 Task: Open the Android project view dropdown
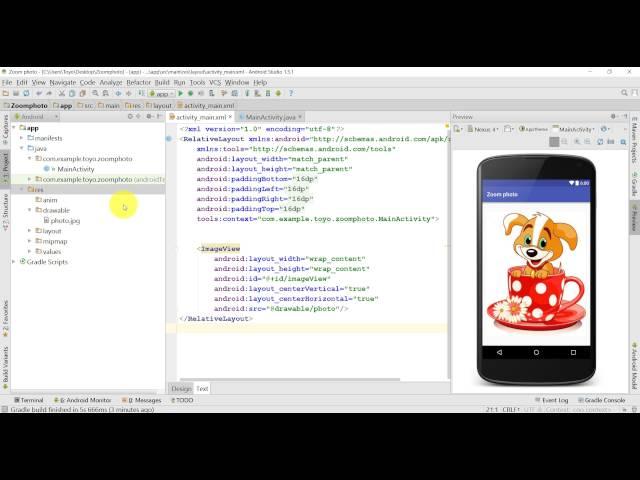click(36, 117)
